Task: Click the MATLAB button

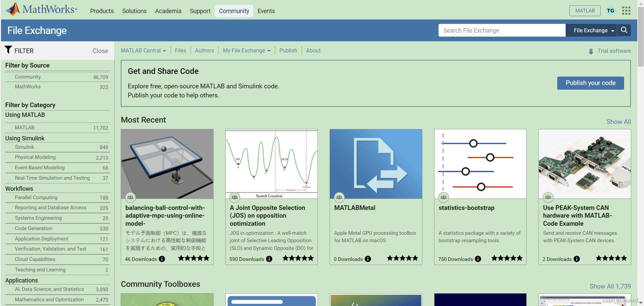Action: pyautogui.click(x=585, y=11)
